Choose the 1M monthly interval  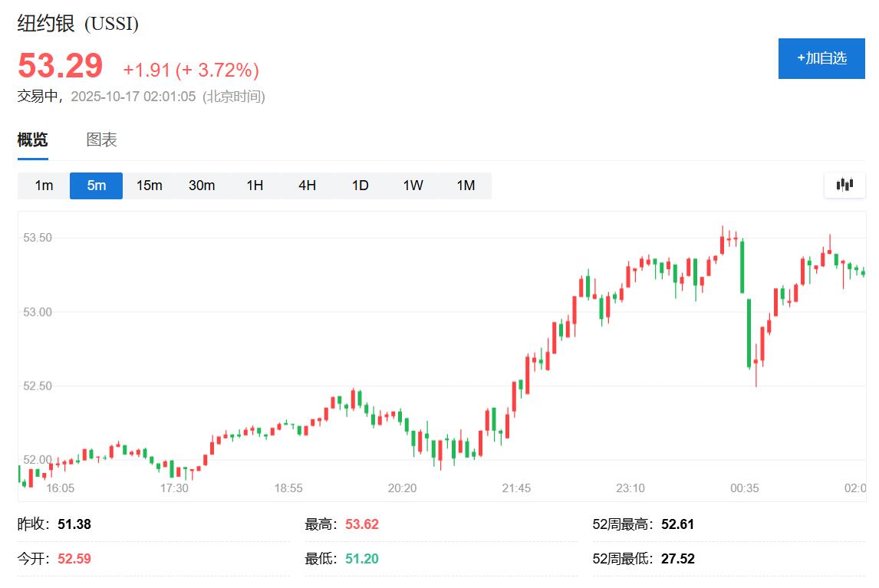point(466,186)
